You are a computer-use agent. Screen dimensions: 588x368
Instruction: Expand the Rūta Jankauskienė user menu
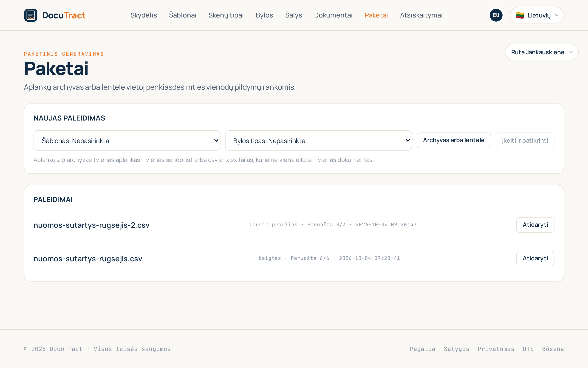(542, 52)
